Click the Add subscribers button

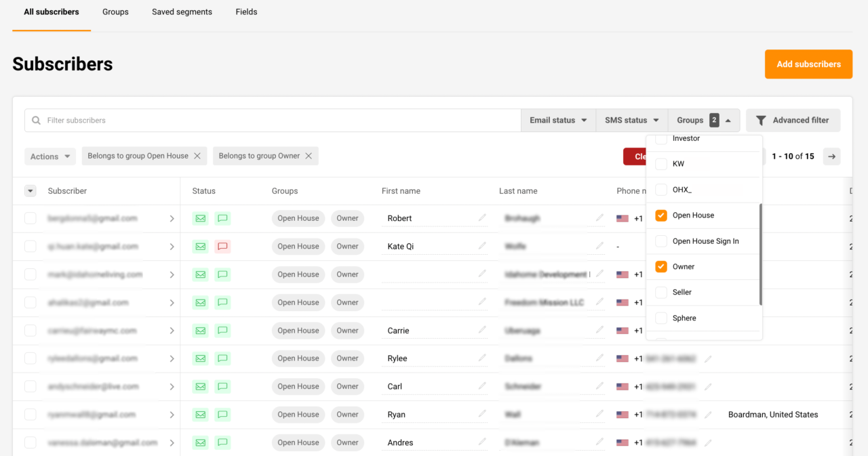coord(808,64)
